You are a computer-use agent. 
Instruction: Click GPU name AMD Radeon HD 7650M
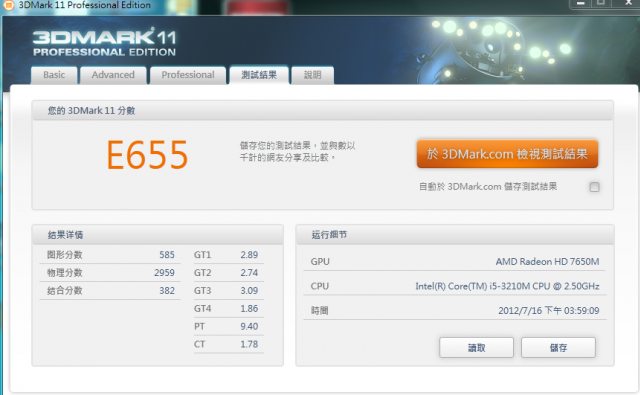click(x=547, y=262)
